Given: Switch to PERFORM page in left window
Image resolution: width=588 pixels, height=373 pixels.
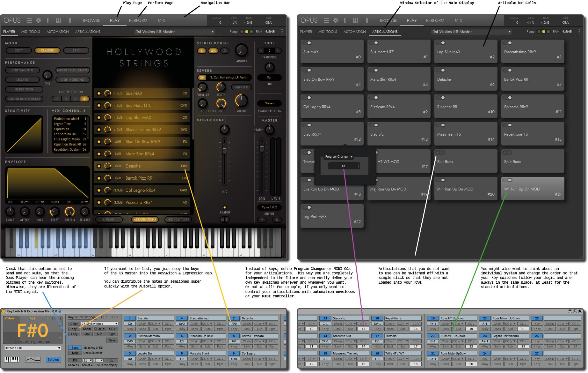Looking at the screenshot, I should tap(138, 20).
